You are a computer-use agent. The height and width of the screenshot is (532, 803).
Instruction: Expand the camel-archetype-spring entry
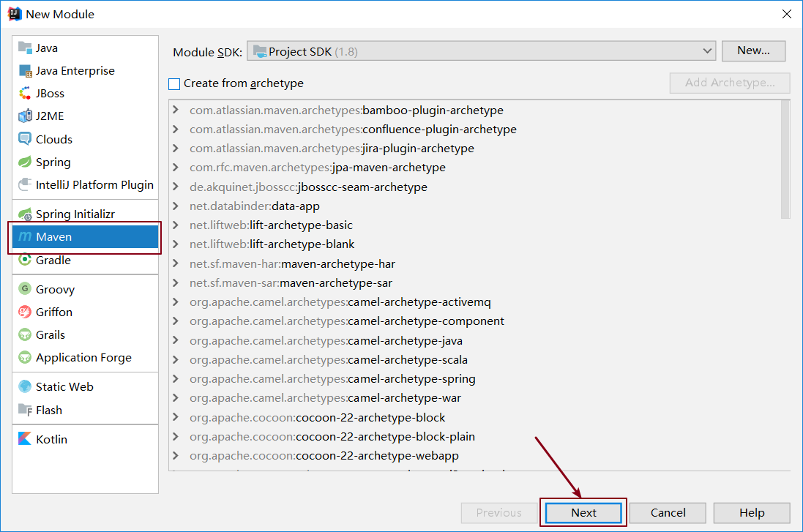point(175,379)
